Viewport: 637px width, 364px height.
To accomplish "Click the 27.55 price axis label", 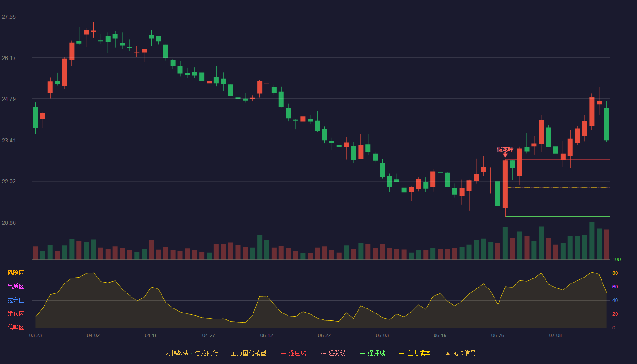I will (x=9, y=17).
